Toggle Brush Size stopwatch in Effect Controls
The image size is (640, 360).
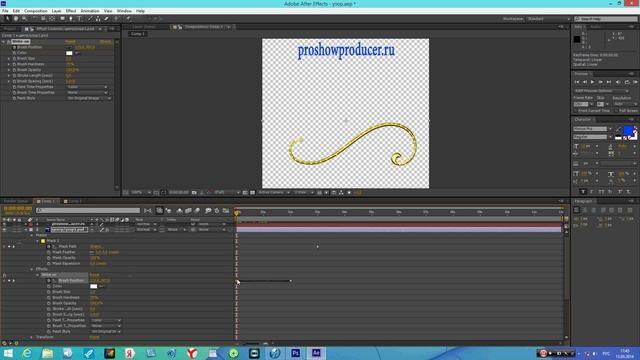(x=14, y=58)
